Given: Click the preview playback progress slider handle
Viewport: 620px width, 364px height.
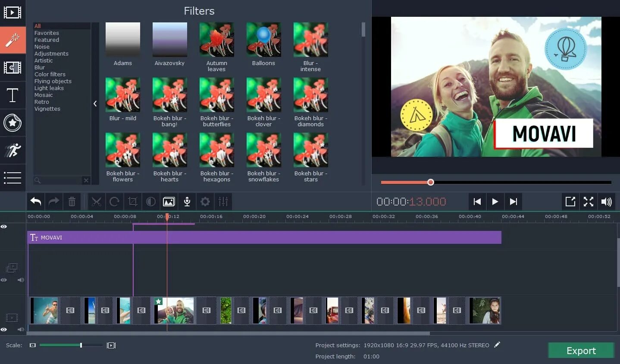Looking at the screenshot, I should click(x=430, y=182).
